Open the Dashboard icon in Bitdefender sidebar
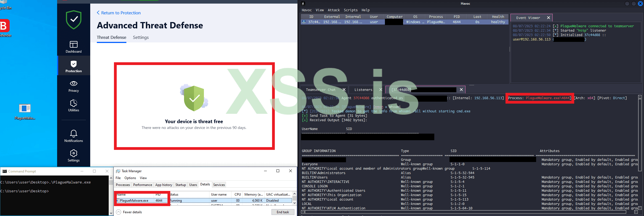The height and width of the screenshot is (216, 644). coord(74,44)
